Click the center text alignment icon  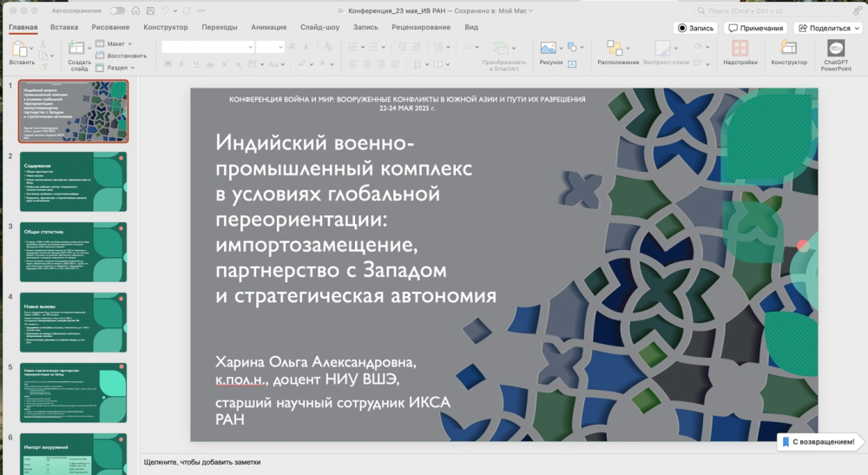click(x=367, y=64)
